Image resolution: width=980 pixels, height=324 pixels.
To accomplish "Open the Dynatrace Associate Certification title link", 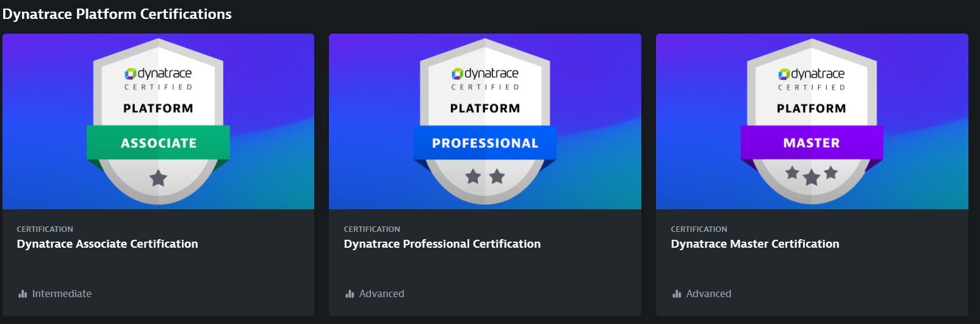I will pos(107,244).
